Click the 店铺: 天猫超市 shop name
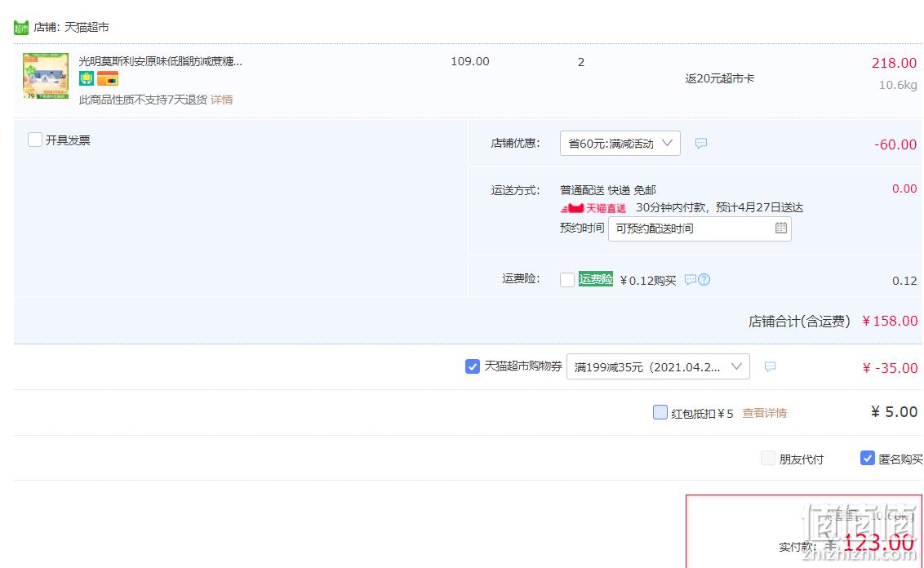Viewport: 924px width, 568px height. point(71,27)
